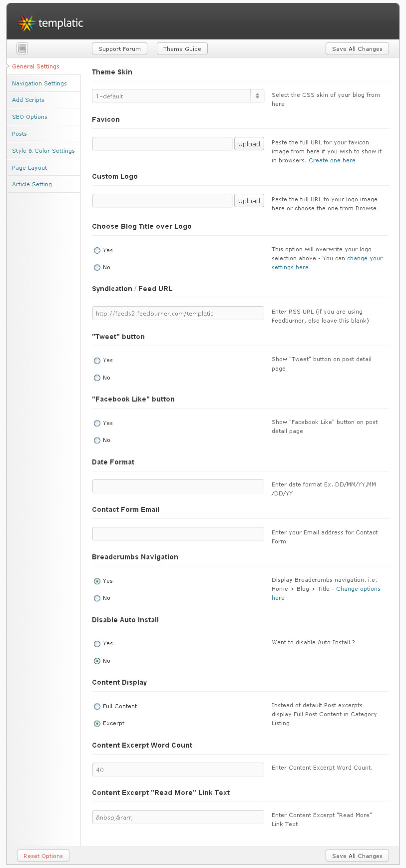Image resolution: width=406 pixels, height=868 pixels.
Task: Select Yes for Facebook Like button
Action: click(x=97, y=423)
